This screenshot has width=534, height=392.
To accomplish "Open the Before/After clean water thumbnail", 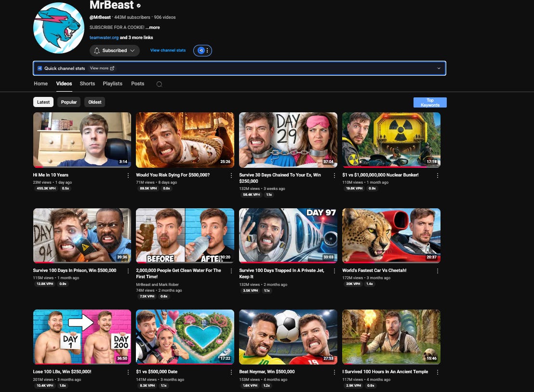I will (185, 236).
